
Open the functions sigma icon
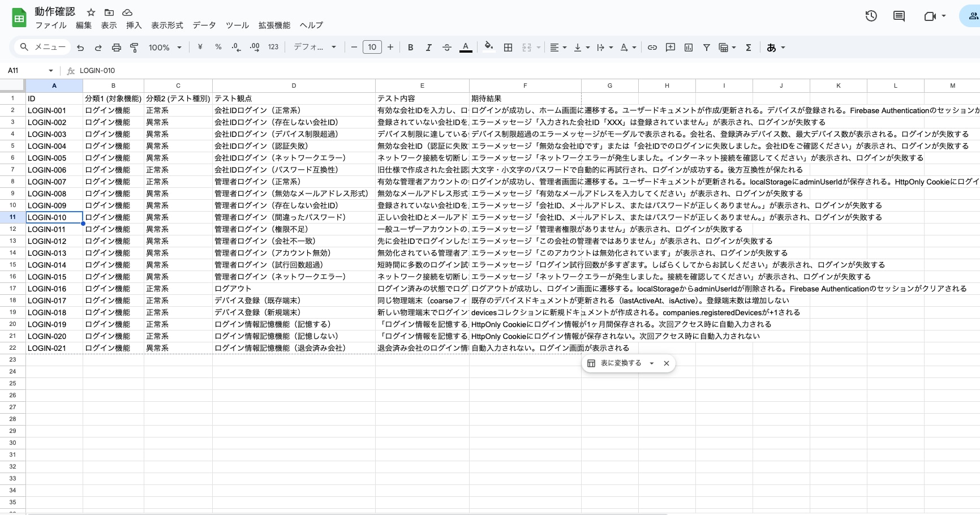748,48
